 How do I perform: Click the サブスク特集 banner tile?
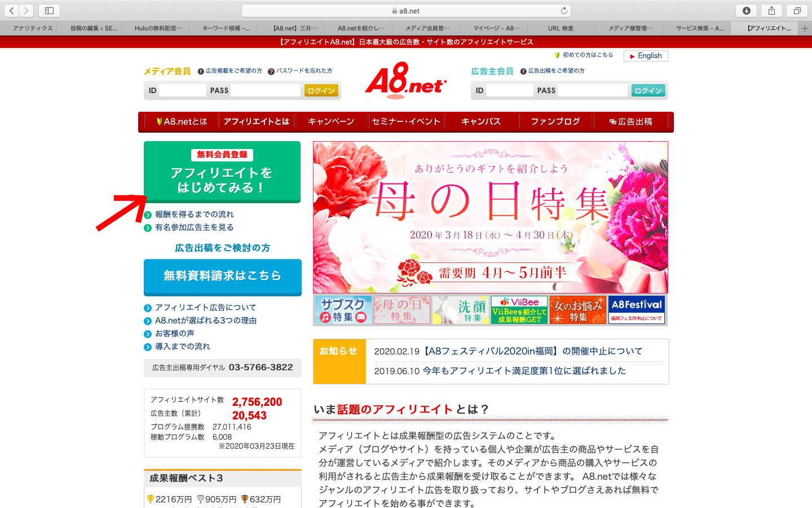tap(343, 310)
